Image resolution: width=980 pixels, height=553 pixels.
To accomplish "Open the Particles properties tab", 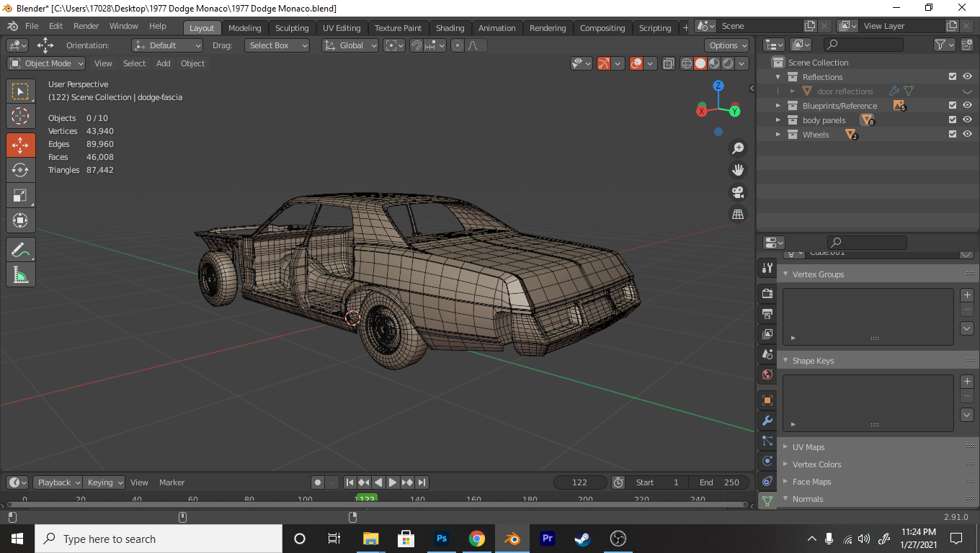I will pyautogui.click(x=767, y=441).
